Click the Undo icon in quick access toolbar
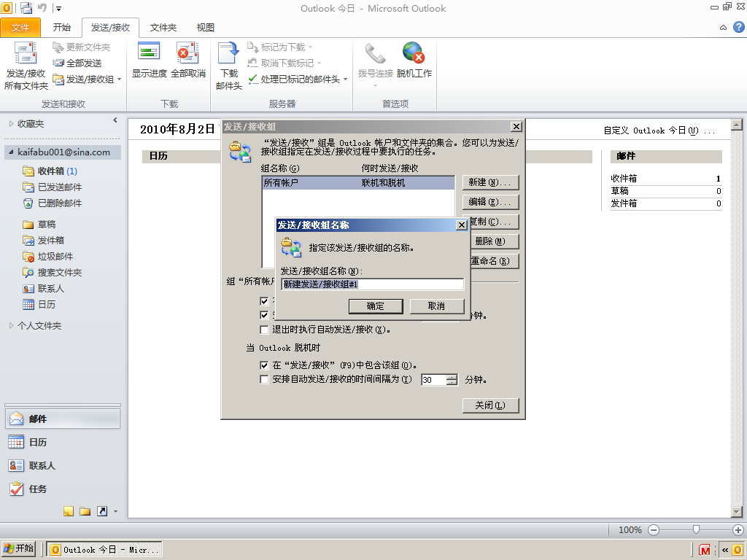747x560 pixels. tap(42, 7)
